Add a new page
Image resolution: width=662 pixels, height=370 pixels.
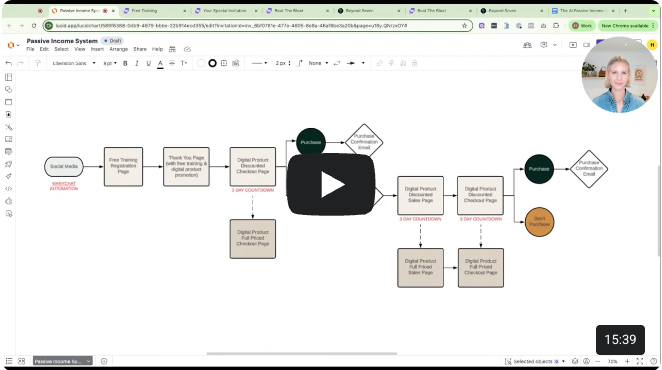104,361
